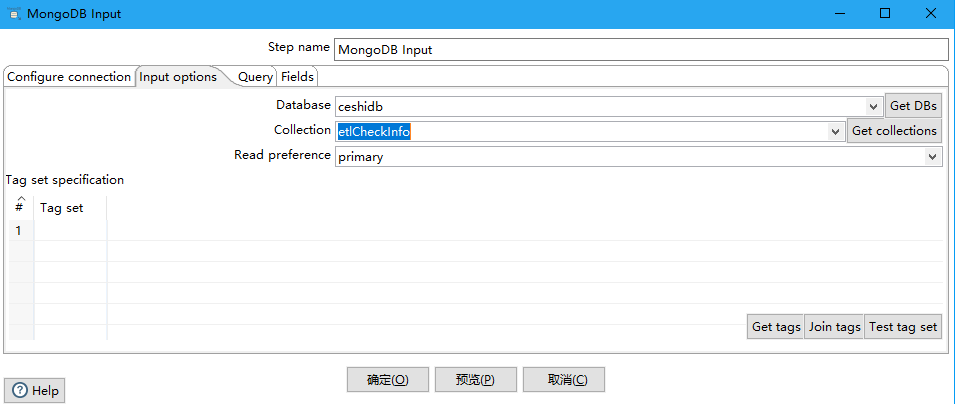
Task: Click the 预览(P) preview button
Action: click(476, 380)
